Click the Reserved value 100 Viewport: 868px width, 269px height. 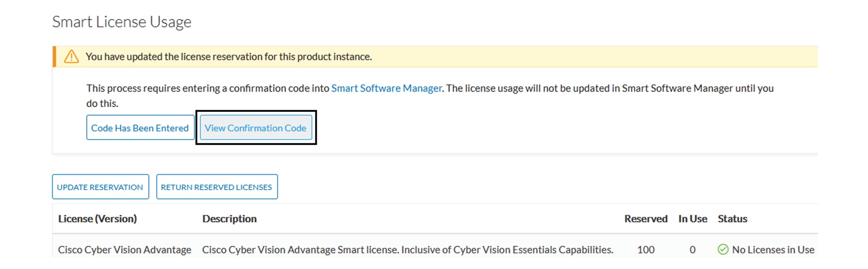click(x=646, y=250)
